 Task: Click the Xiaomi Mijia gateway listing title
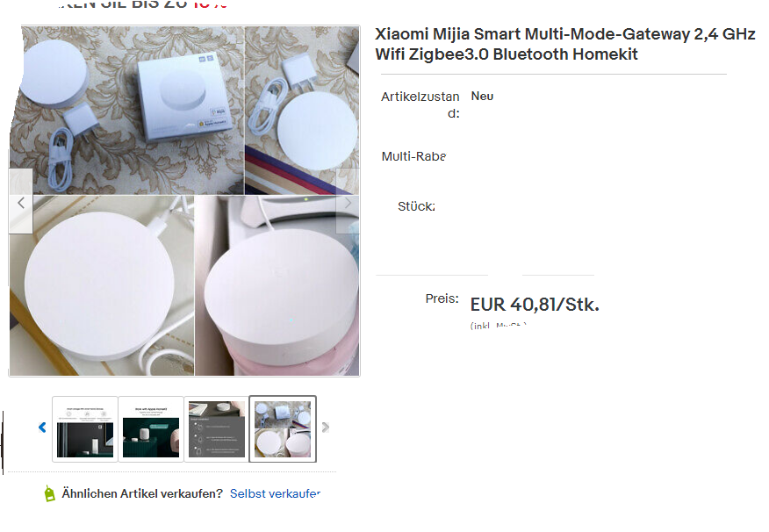[565, 44]
